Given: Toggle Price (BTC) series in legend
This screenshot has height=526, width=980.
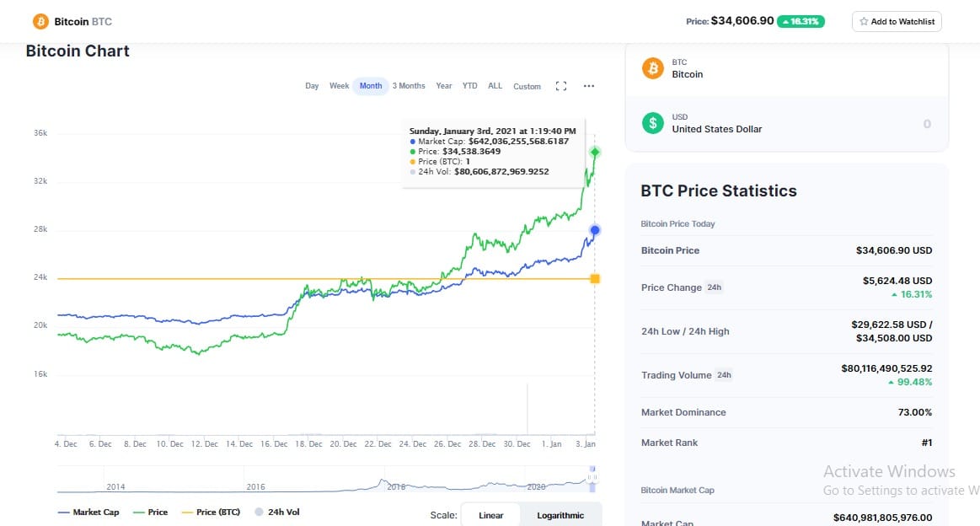Looking at the screenshot, I should 211,513.
